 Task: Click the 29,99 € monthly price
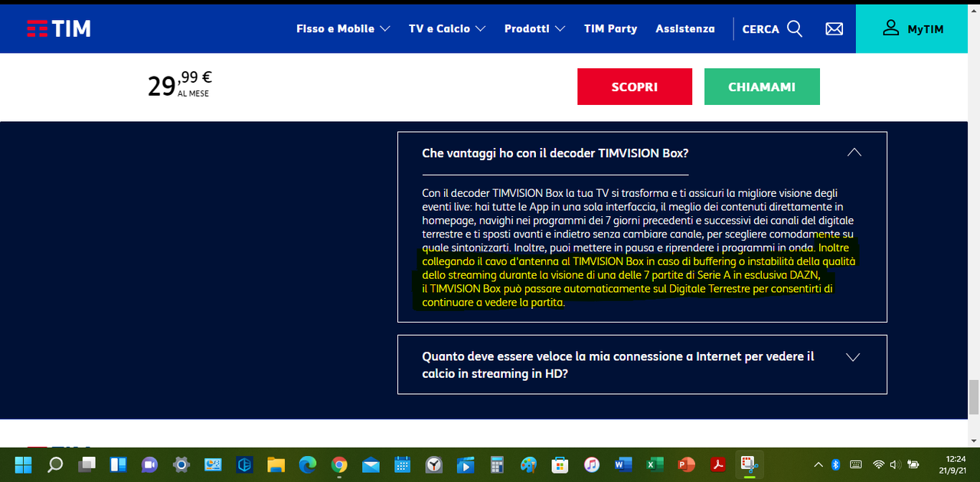click(180, 84)
